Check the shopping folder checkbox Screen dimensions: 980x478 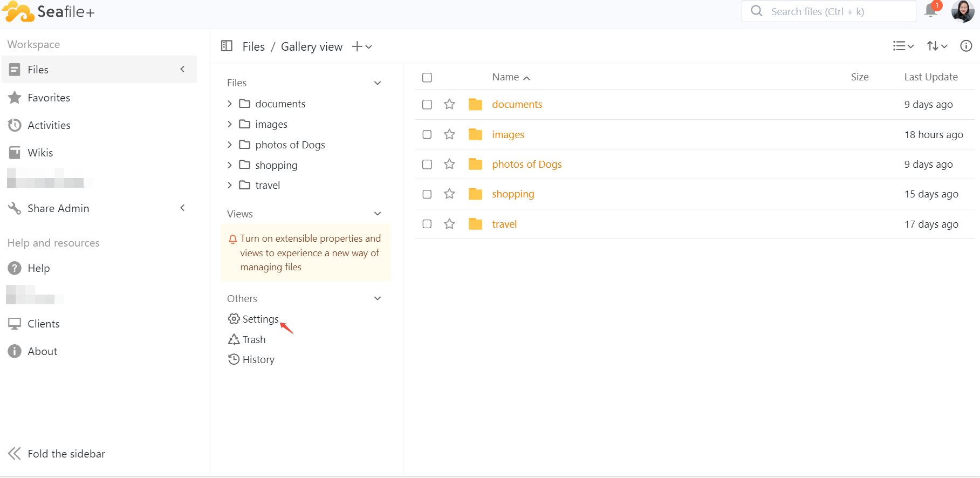pos(427,194)
